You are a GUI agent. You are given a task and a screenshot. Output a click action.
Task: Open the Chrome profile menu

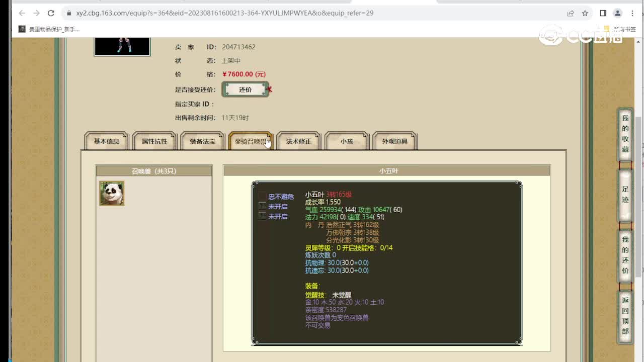pos(618,13)
